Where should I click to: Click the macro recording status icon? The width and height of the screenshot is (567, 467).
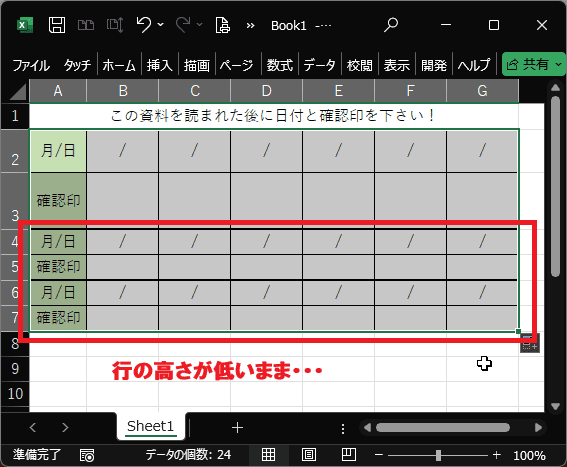pos(87,455)
